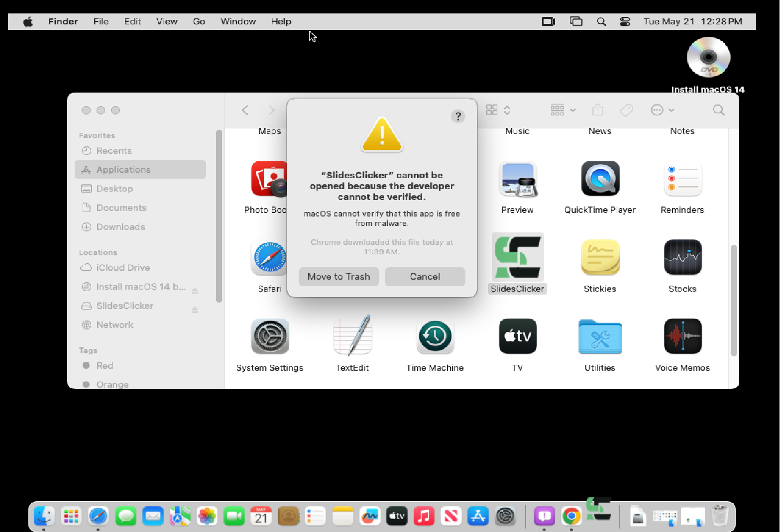Open FaceTime from the Dock
This screenshot has width=780, height=532.
point(234,517)
